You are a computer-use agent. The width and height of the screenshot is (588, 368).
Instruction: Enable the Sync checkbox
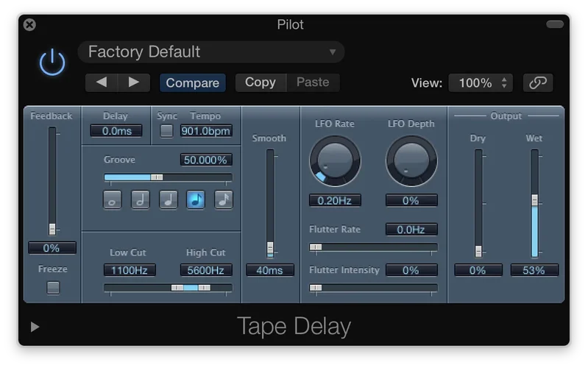[x=166, y=131]
